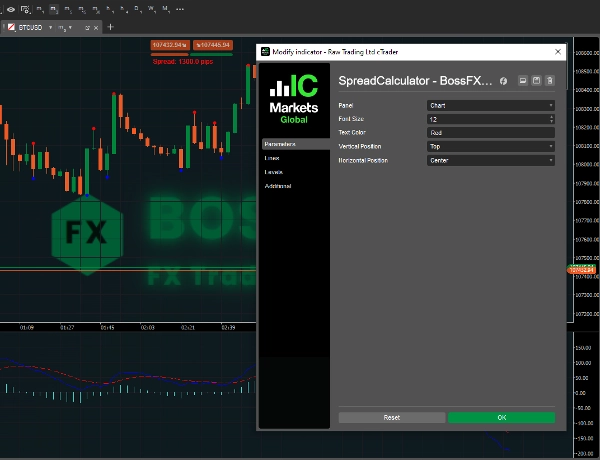
Task: Click the 107445.94 buy price button
Action: [213, 45]
